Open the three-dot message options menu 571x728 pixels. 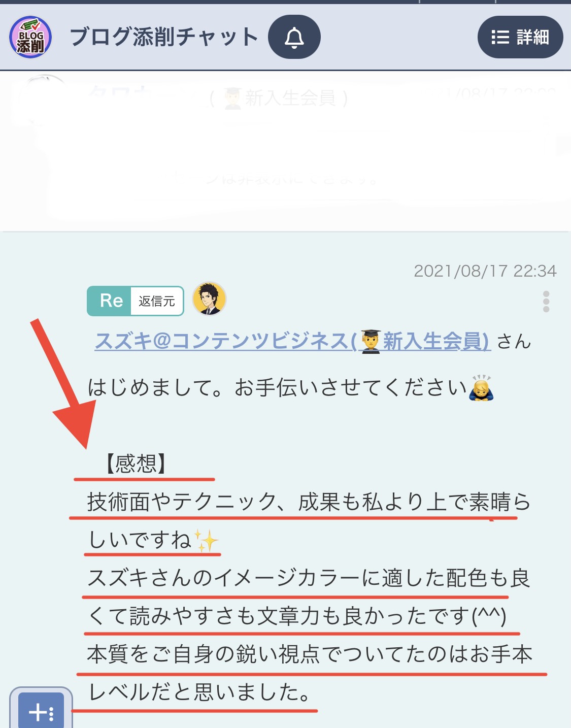coord(546,302)
